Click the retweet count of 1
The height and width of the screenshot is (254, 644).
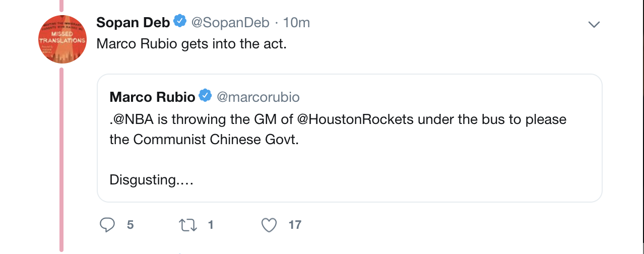[x=211, y=225]
